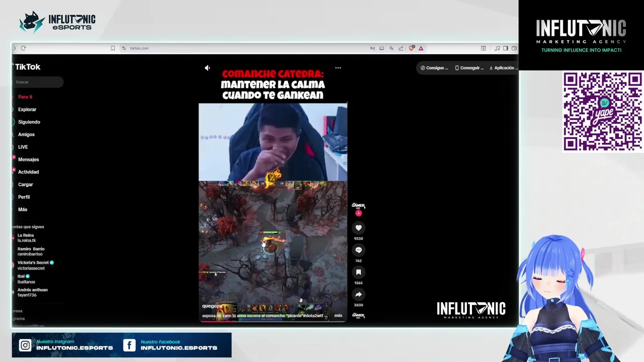Open Ramiro Barrio followed account

[x=31, y=251]
